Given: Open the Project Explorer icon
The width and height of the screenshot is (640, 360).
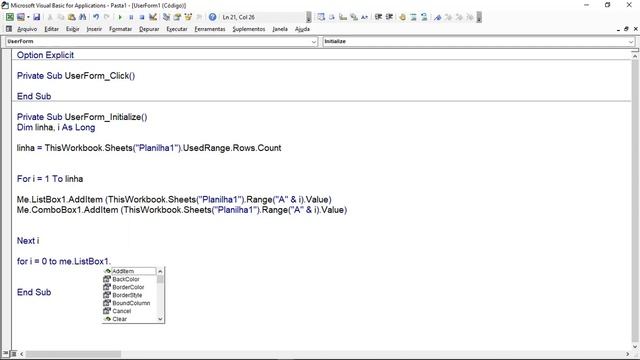Looking at the screenshot, I should [166, 17].
